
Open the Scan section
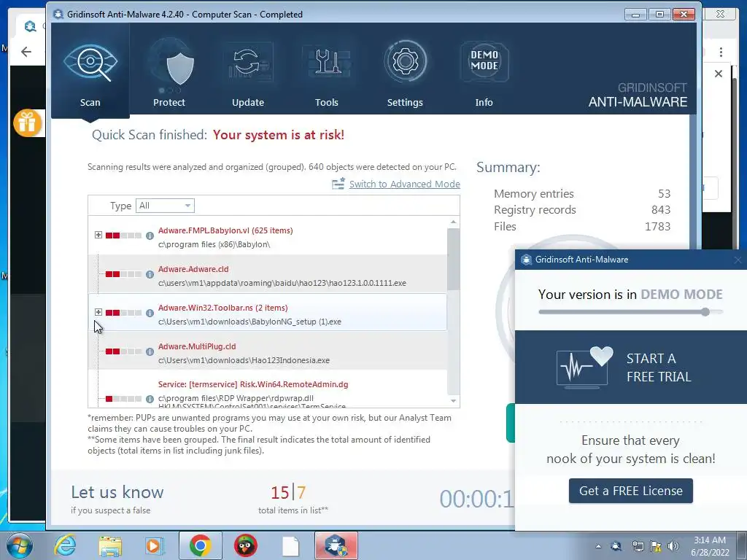90,70
